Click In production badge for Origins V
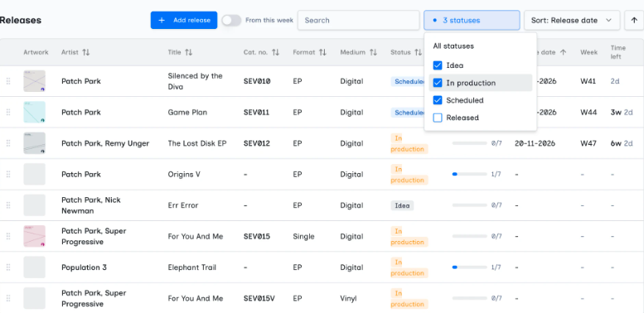Viewport: 644px width, 313px height. click(x=409, y=175)
